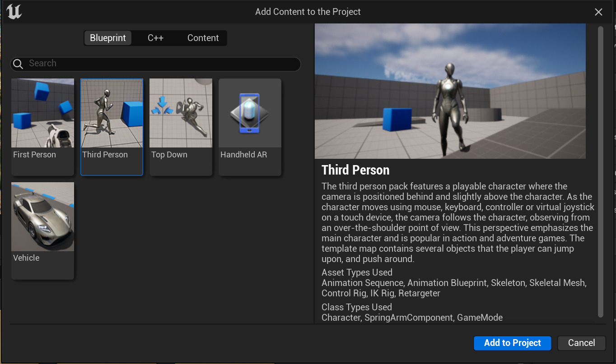Click the Top Down label text
Image resolution: width=616 pixels, height=364 pixels.
[169, 155]
